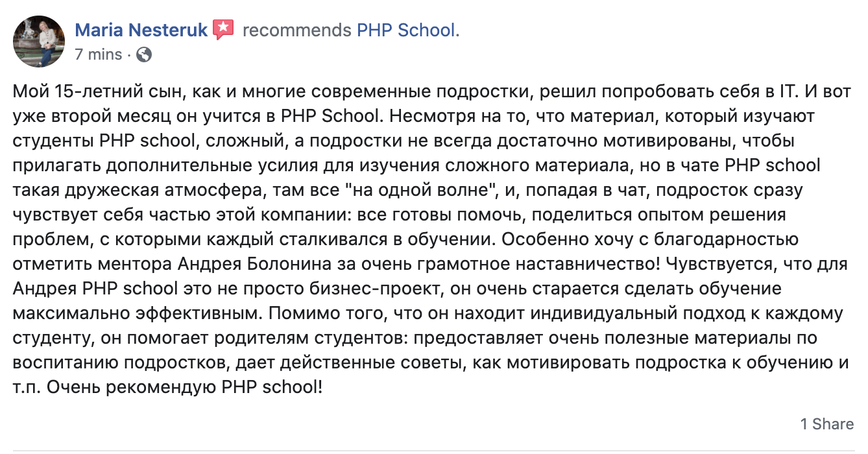Click the "7 mins" post timestamp
This screenshot has height=454, width=868.
click(x=99, y=54)
